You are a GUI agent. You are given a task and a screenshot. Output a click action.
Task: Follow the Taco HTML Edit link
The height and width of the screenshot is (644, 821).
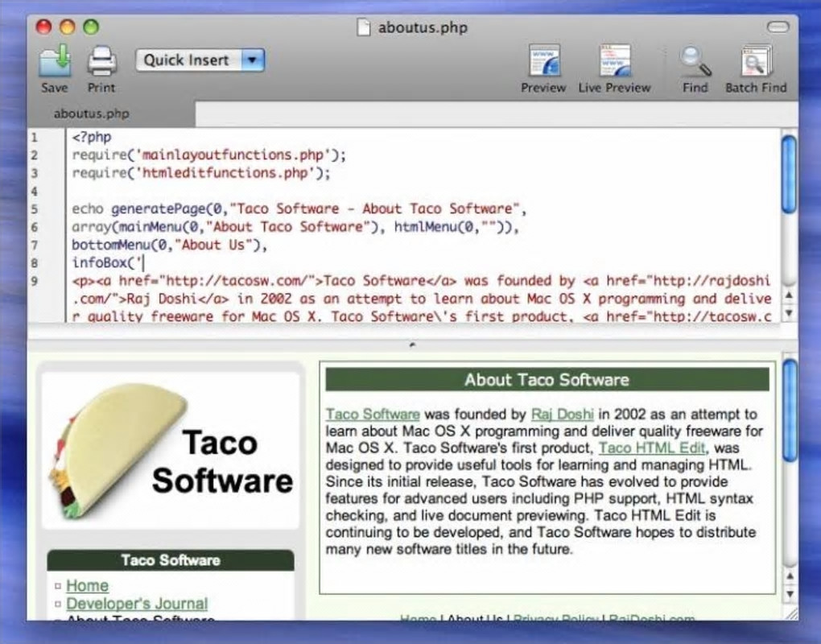pyautogui.click(x=653, y=448)
